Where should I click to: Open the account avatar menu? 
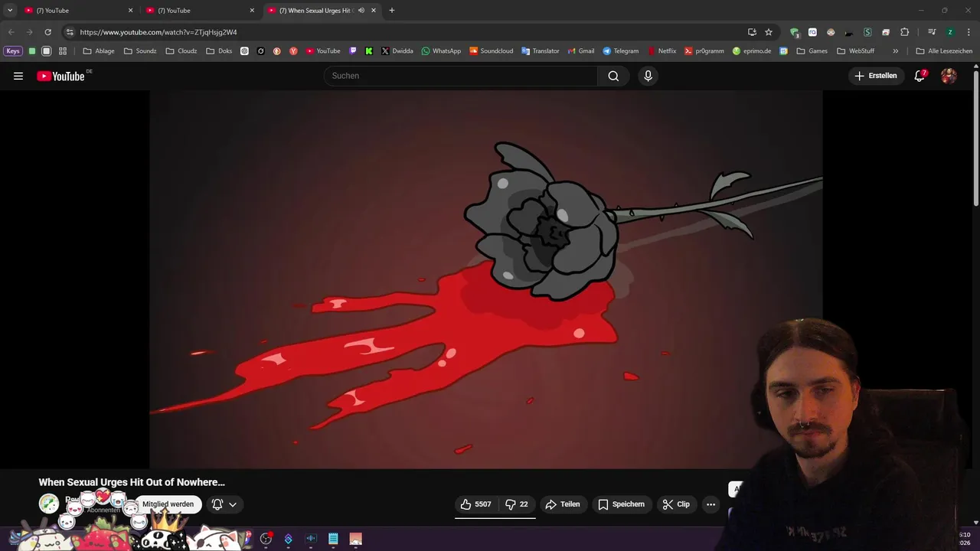(x=949, y=76)
